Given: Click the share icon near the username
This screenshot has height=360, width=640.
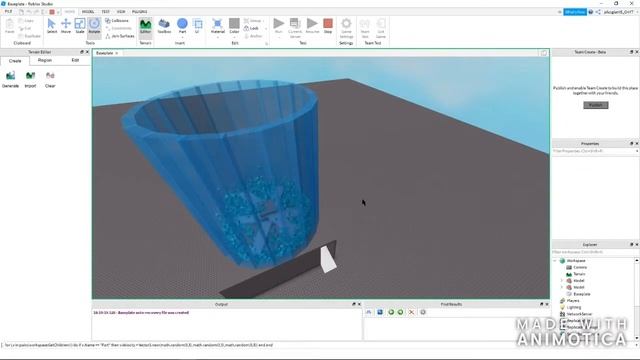Looking at the screenshot, I should coord(598,12).
